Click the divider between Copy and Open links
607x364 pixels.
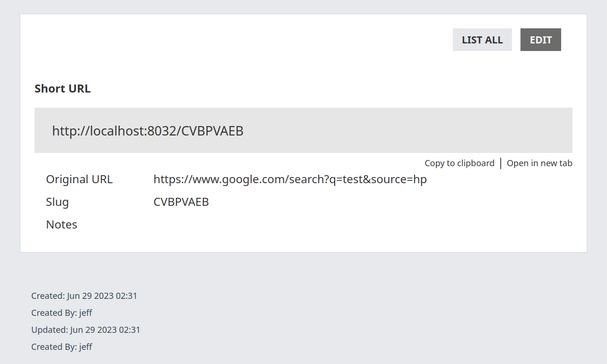501,163
